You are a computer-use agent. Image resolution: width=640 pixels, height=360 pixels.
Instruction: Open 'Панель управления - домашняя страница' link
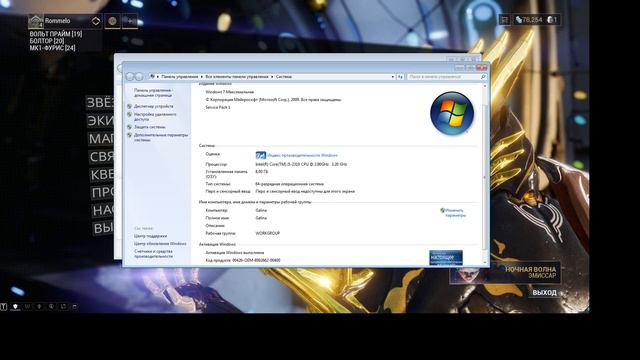(x=153, y=93)
